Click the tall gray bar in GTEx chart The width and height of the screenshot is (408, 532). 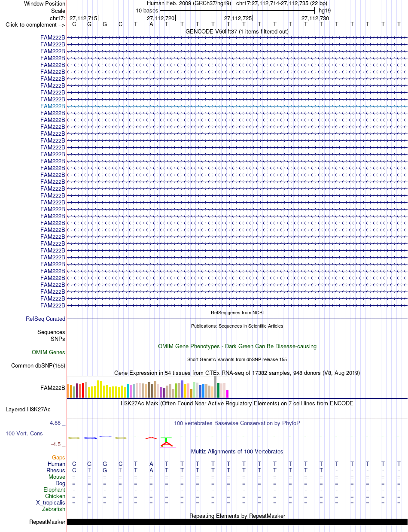coord(216,387)
